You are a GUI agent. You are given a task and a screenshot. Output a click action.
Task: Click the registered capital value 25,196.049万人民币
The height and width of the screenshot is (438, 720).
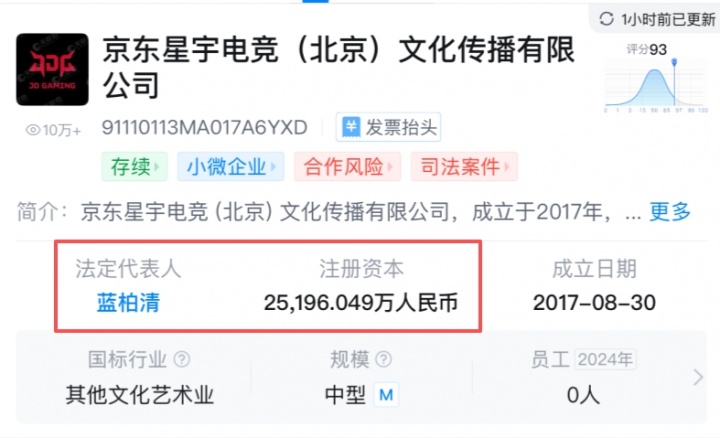pos(361,303)
